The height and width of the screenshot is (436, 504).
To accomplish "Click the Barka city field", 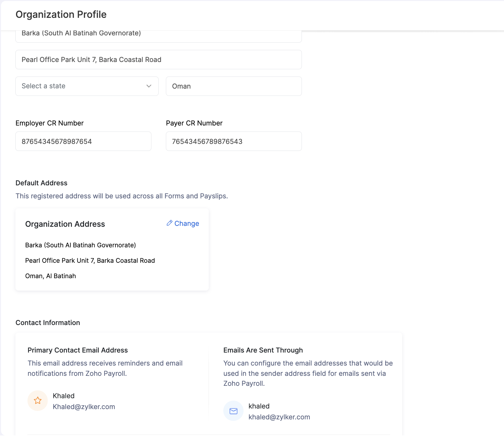I will [x=158, y=34].
